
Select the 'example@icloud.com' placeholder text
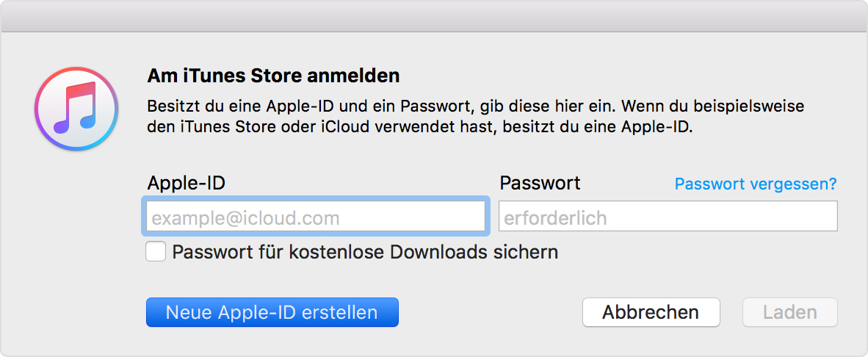(246, 218)
